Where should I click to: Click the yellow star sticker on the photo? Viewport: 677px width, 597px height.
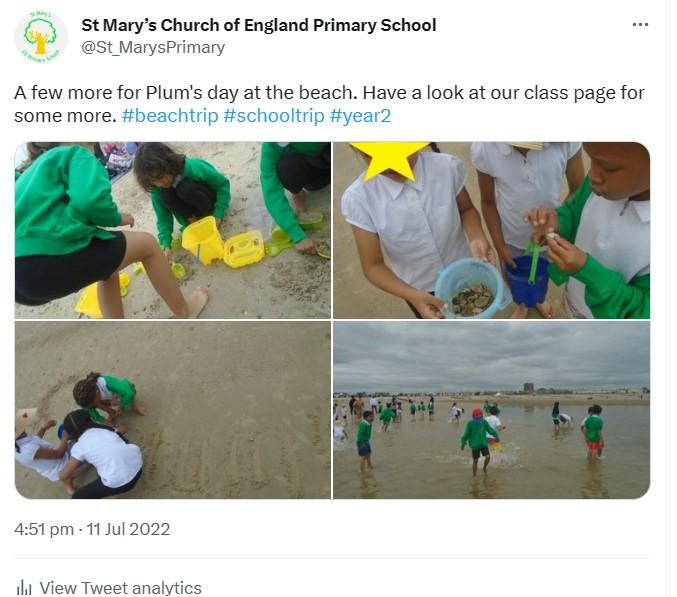point(389,159)
